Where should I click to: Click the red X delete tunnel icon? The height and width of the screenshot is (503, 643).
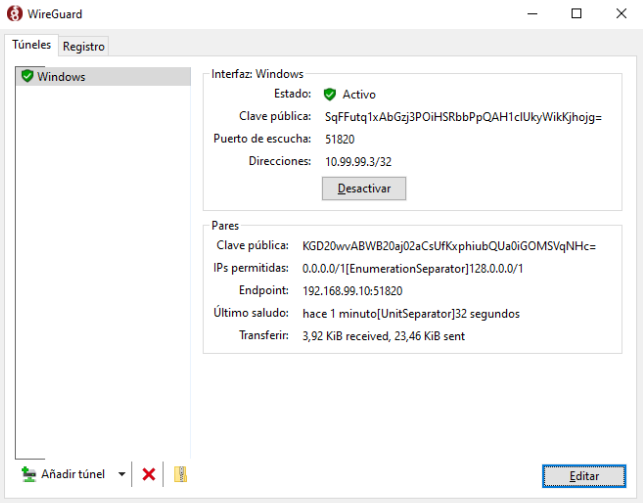pyautogui.click(x=149, y=474)
